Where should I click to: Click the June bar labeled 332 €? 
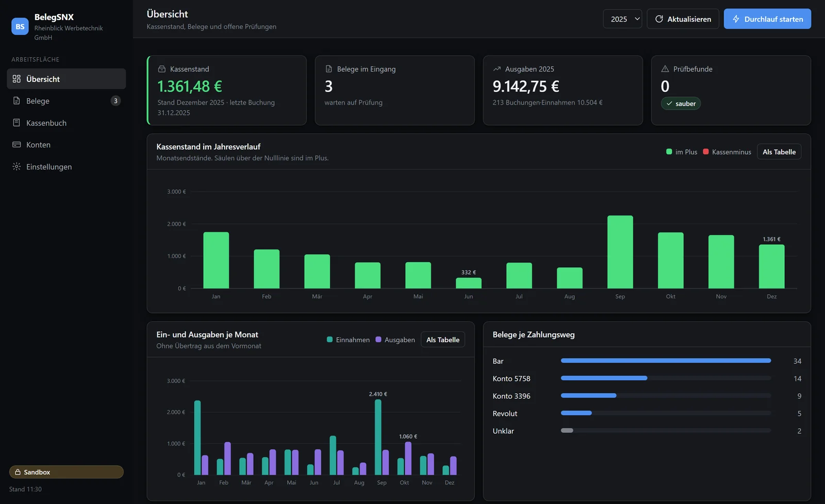pyautogui.click(x=469, y=283)
